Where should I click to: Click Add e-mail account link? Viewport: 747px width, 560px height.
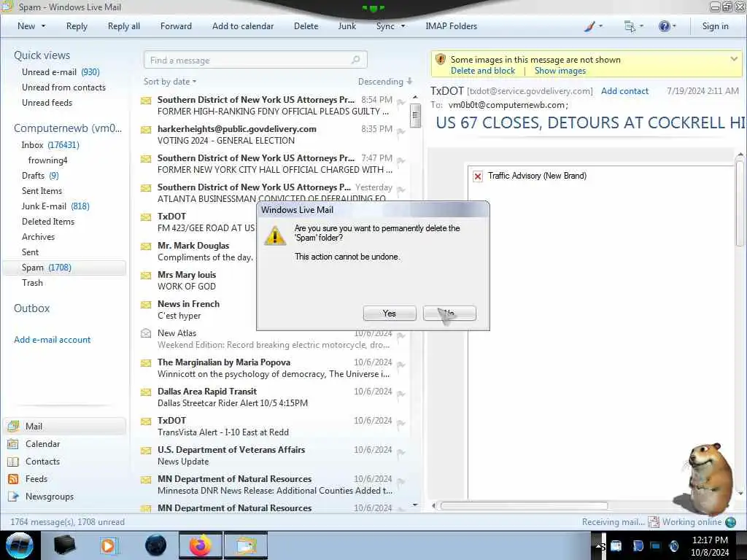click(x=53, y=340)
